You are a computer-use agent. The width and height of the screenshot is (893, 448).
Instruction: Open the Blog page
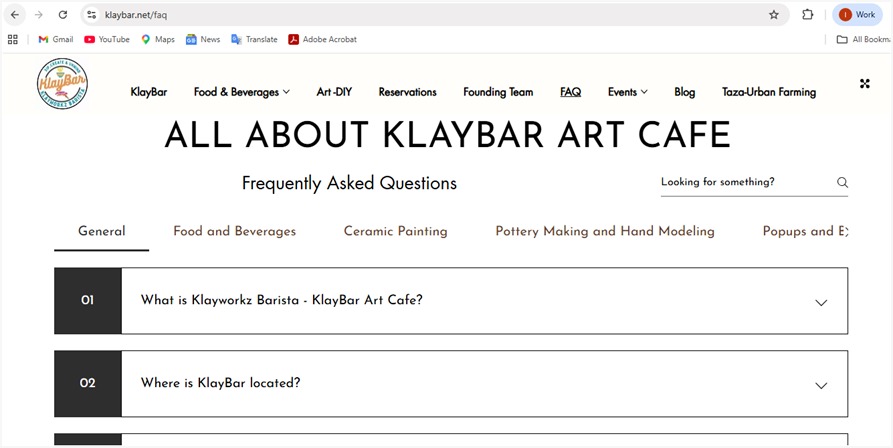click(x=685, y=92)
